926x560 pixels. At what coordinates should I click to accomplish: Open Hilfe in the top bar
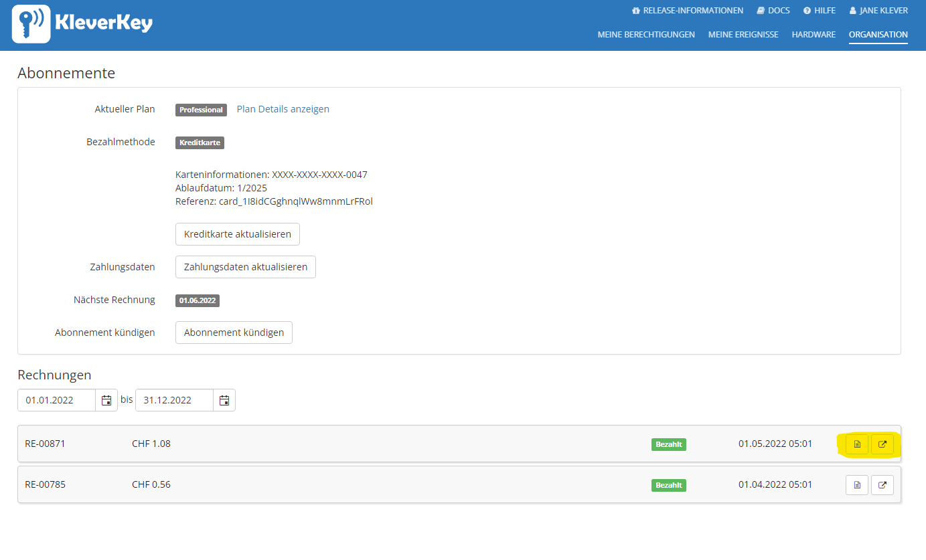820,11
